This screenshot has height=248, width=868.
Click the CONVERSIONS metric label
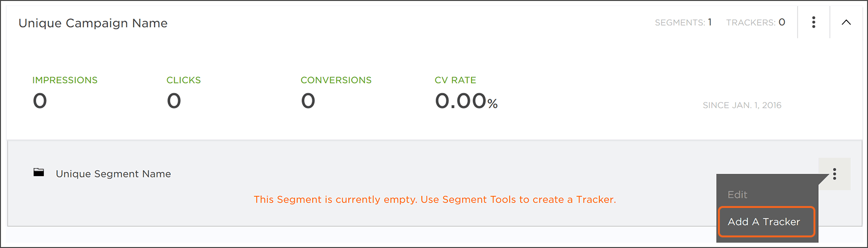pyautogui.click(x=336, y=80)
